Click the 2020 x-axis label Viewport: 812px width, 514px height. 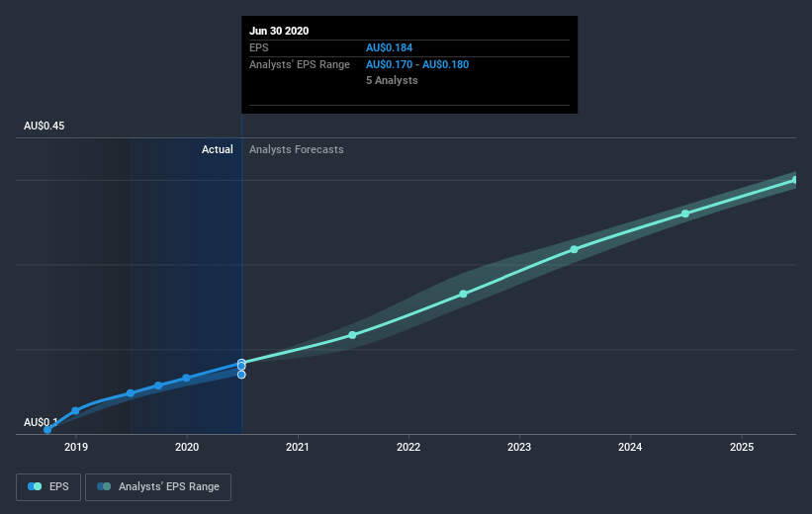(x=186, y=447)
